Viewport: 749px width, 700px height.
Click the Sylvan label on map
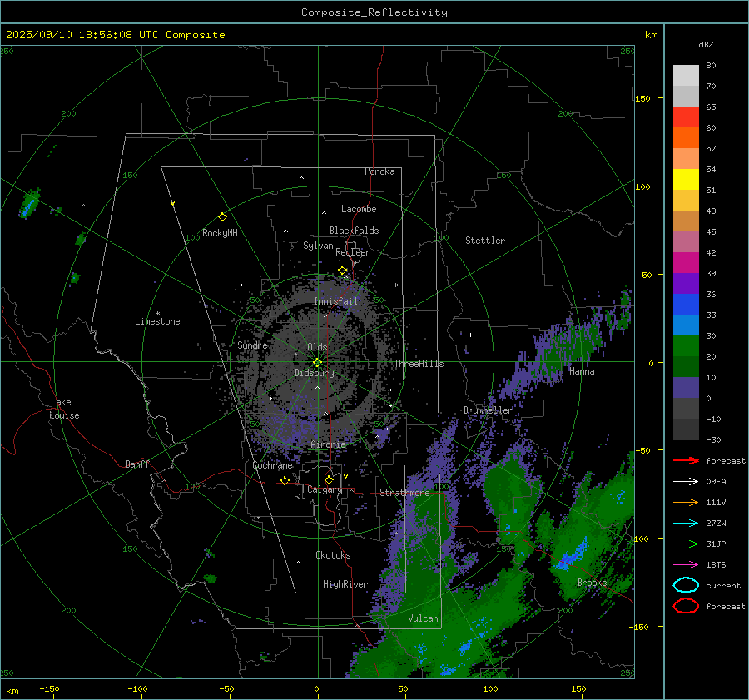(318, 246)
